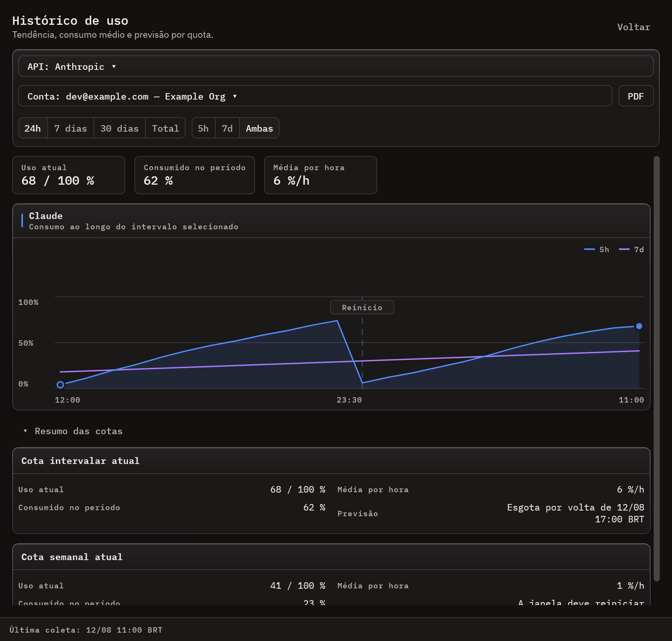Export the report with PDF button

coord(636,96)
